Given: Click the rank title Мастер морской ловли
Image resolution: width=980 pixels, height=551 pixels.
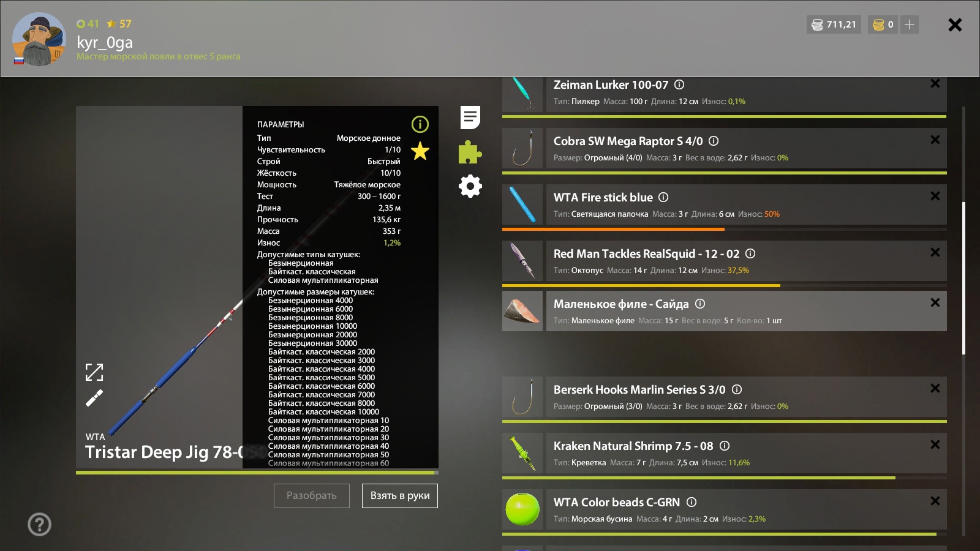Looking at the screenshot, I should 158,56.
